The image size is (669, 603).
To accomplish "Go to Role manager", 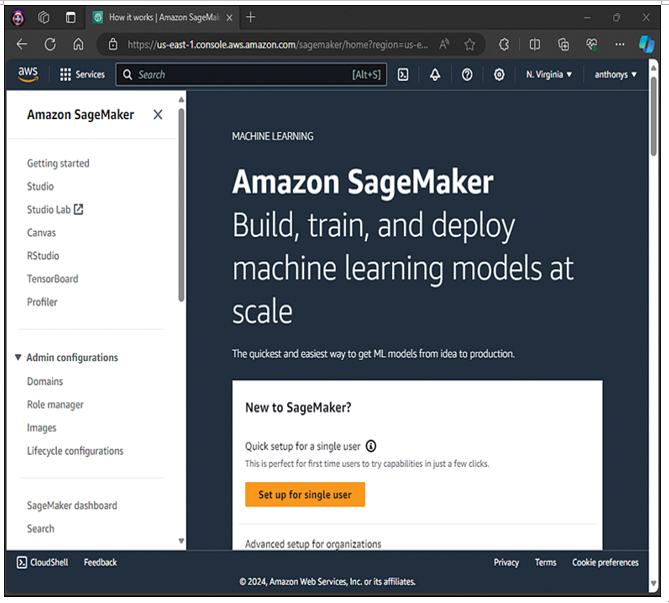I will click(x=55, y=405).
